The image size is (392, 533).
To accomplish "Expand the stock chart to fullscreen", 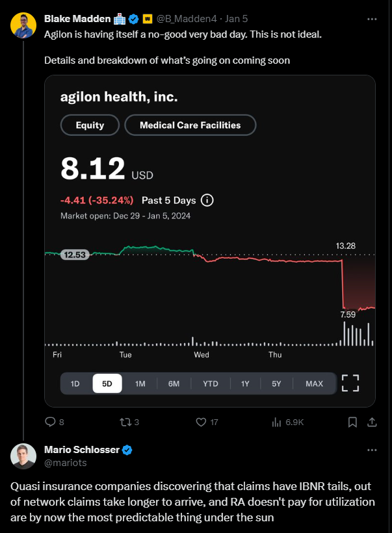I will [x=350, y=383].
